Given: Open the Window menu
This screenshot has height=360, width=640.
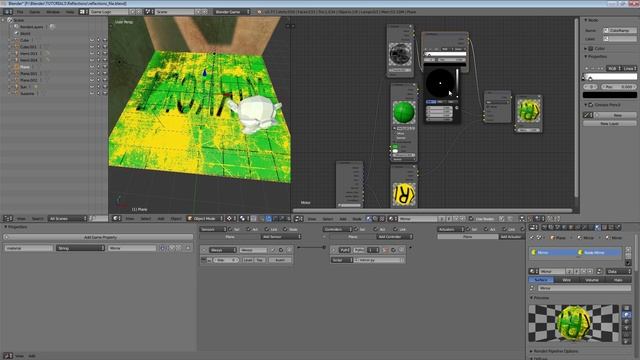Looking at the screenshot, I should click(53, 12).
